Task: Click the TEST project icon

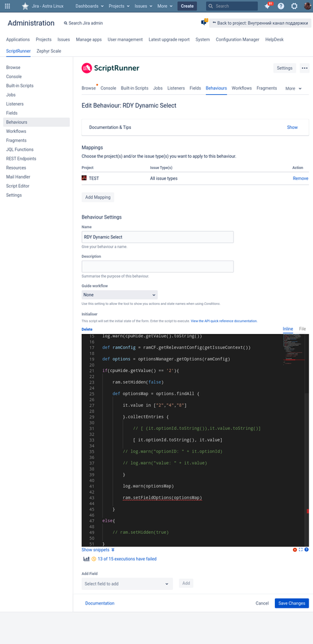Action: click(85, 179)
